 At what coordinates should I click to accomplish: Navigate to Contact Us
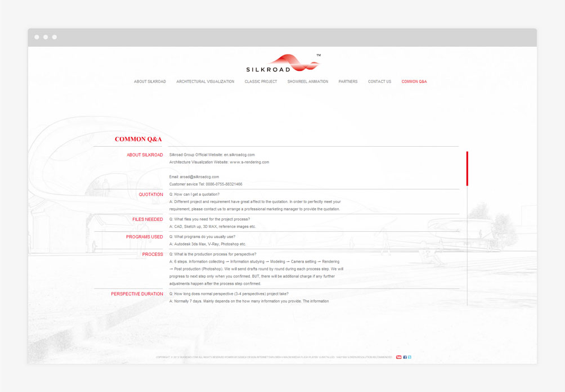[x=379, y=82]
